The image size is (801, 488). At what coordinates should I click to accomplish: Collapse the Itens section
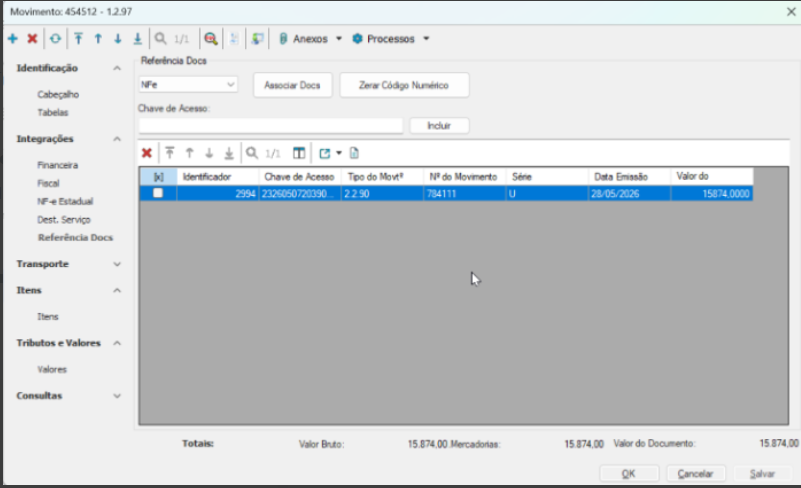(x=117, y=290)
